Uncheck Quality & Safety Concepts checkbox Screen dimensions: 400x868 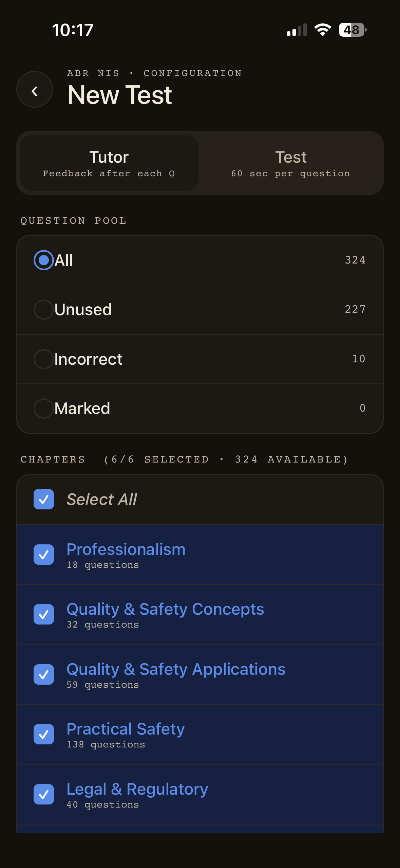[x=44, y=615]
